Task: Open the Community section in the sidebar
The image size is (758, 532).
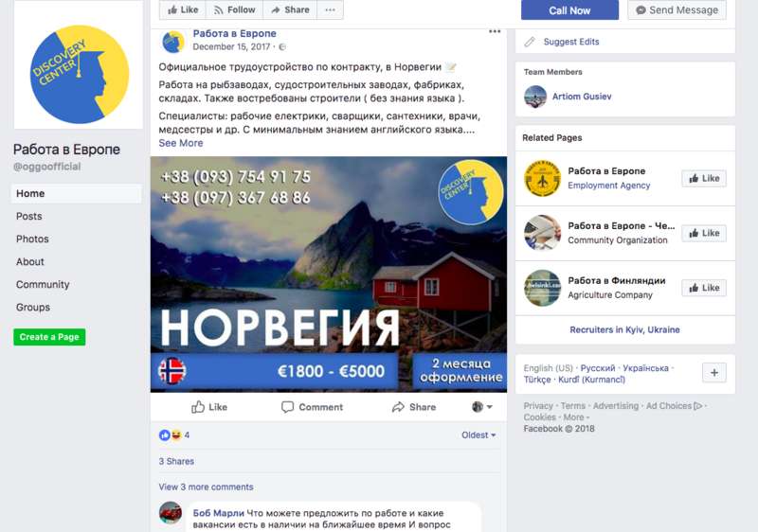Action: coord(43,284)
